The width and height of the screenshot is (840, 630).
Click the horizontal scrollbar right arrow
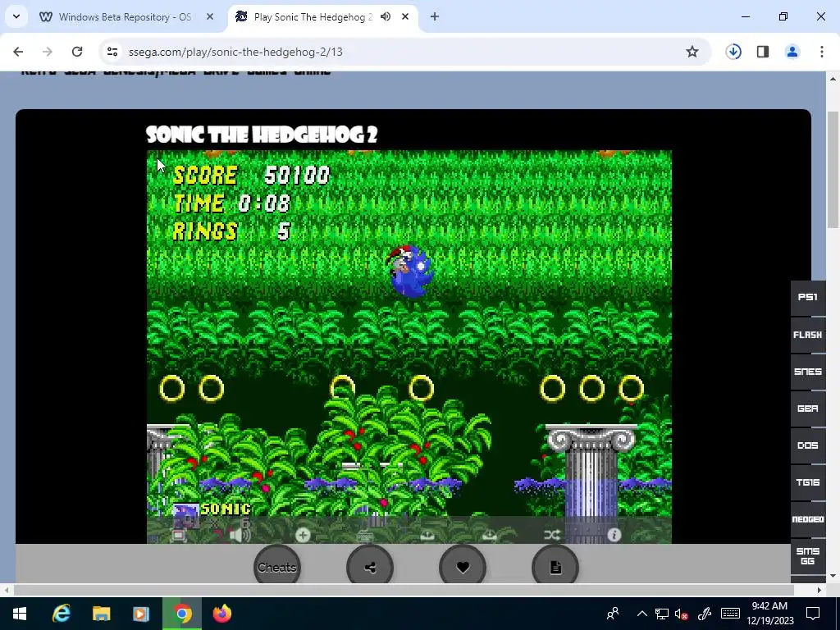tap(819, 591)
